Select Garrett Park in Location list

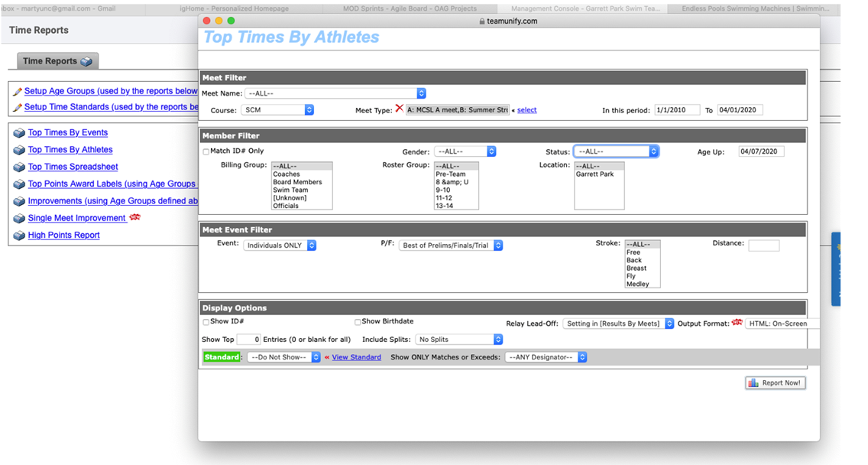click(599, 174)
